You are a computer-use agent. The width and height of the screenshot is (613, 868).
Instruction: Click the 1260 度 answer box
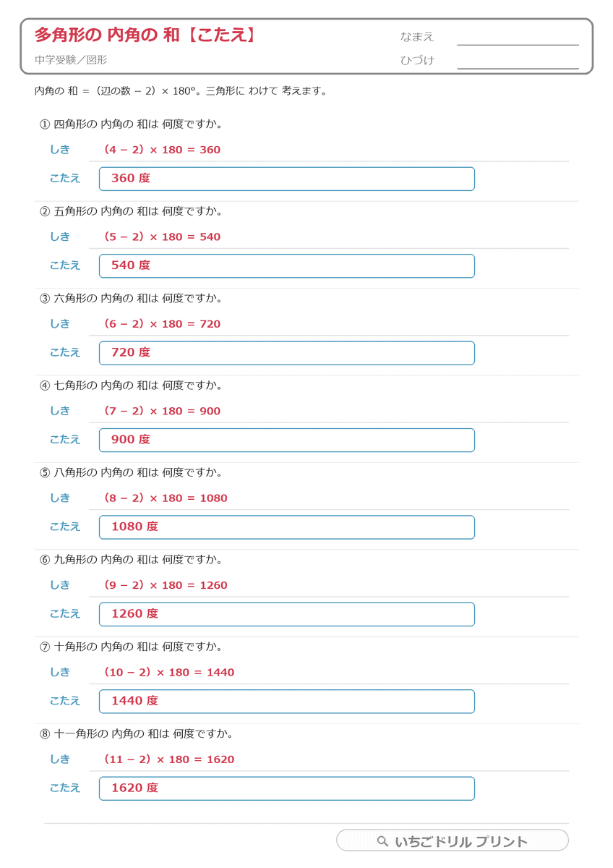287,614
